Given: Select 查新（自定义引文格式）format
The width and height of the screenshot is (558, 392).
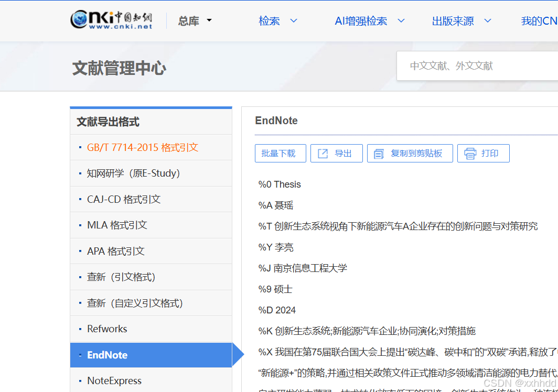Looking at the screenshot, I should tap(151, 303).
